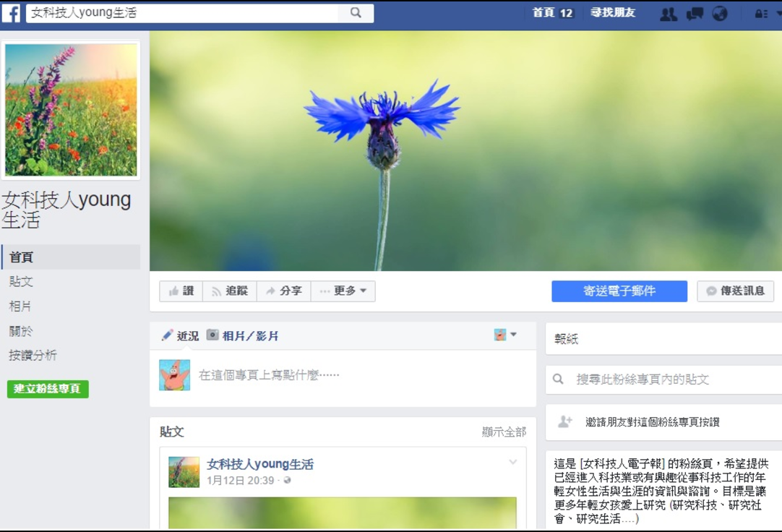The height and width of the screenshot is (532, 782).
Task: Click the page title 女科技人young生活 in sidebar
Action: click(x=66, y=210)
